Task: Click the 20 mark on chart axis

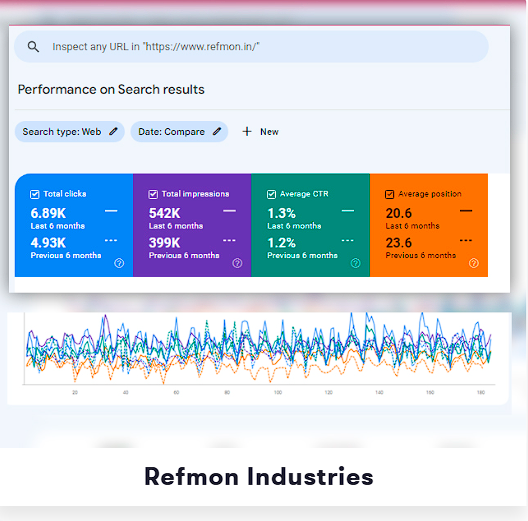Action: pyautogui.click(x=75, y=392)
